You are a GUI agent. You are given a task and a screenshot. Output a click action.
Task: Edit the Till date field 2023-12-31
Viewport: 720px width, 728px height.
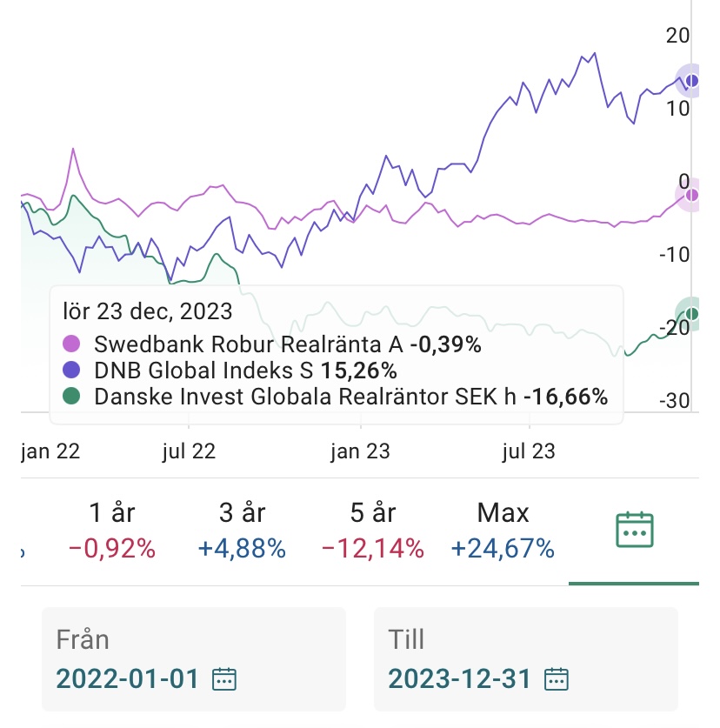(460, 678)
